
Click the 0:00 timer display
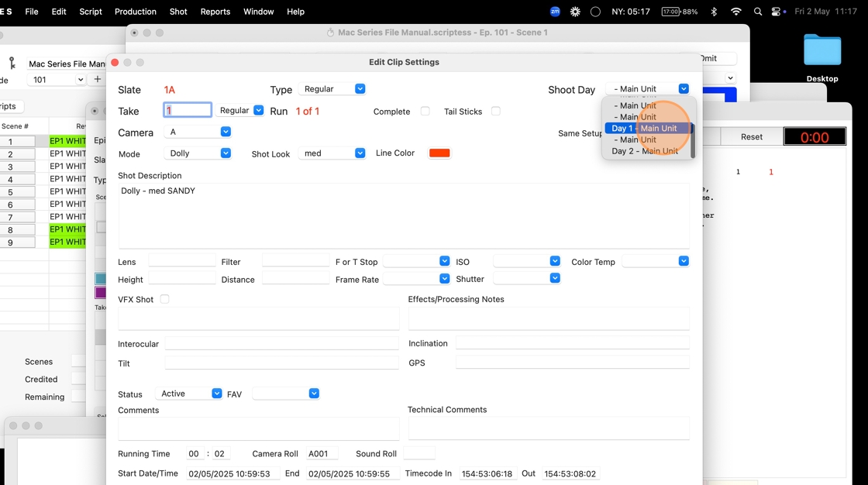815,137
